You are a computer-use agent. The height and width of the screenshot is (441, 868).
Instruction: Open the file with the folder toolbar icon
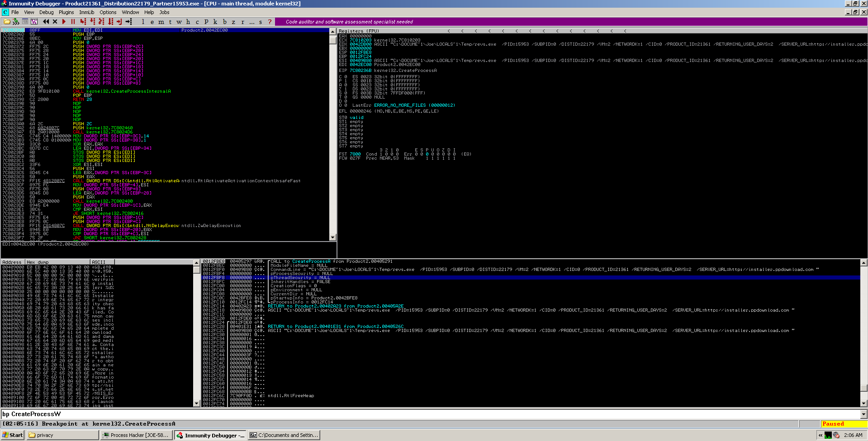[x=7, y=22]
